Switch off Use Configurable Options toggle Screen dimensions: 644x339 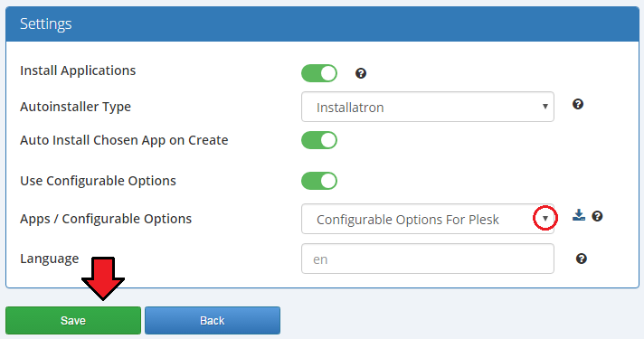click(319, 181)
